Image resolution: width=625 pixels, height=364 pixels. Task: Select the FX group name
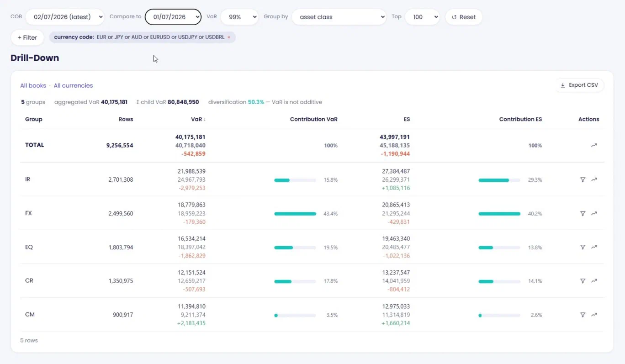pyautogui.click(x=28, y=213)
